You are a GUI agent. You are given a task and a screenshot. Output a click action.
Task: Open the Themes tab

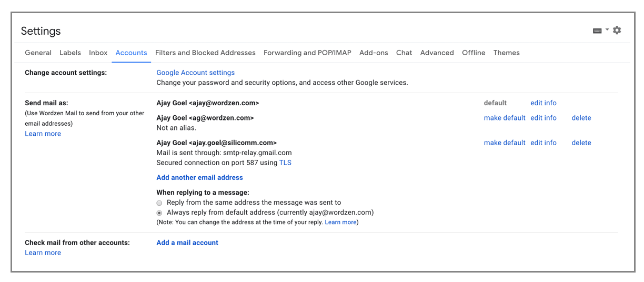[506, 53]
